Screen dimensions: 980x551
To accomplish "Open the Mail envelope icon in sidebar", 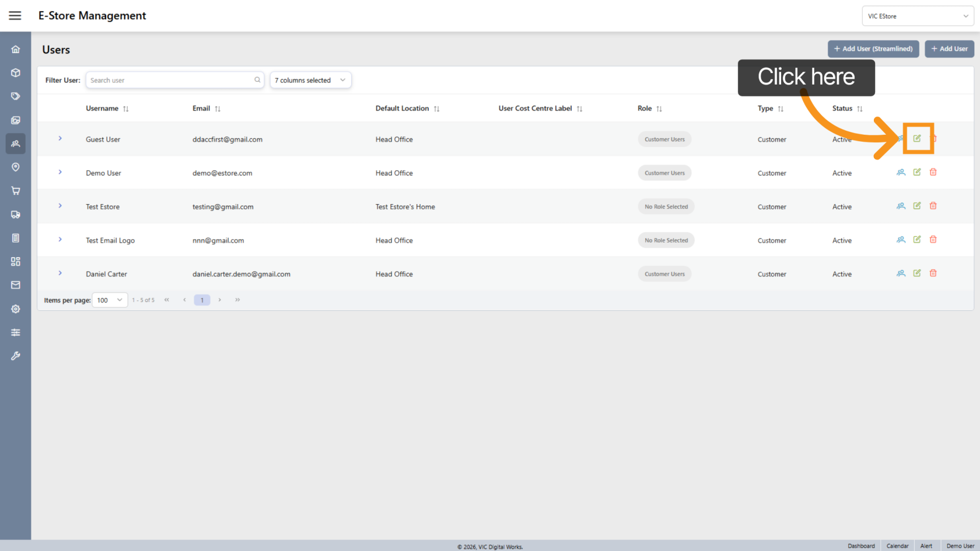I will [x=15, y=285].
